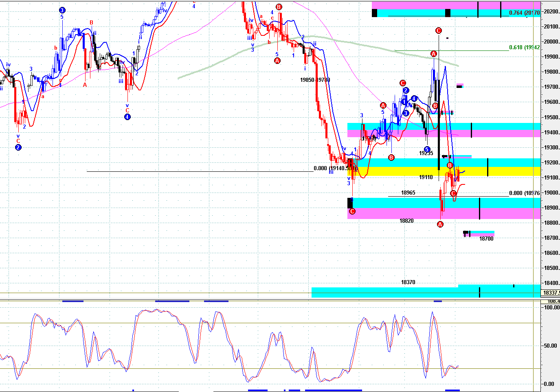Select the 18700 price level label
This screenshot has height=392, width=560.
coord(486,239)
